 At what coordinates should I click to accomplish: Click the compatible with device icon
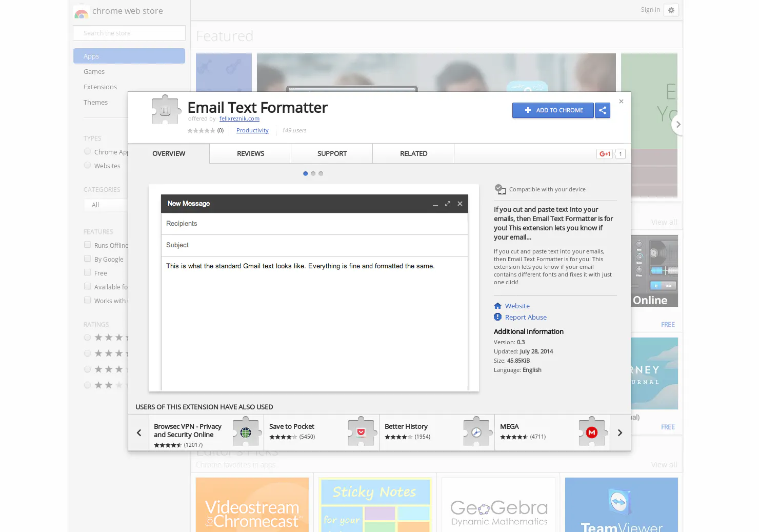(500, 189)
